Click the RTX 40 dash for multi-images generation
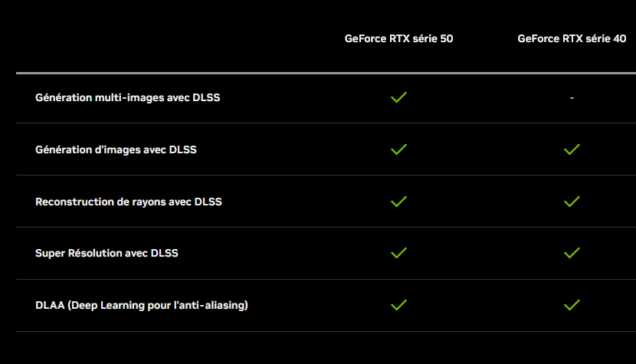Screen dimensions: 636x364 [x=572, y=98]
